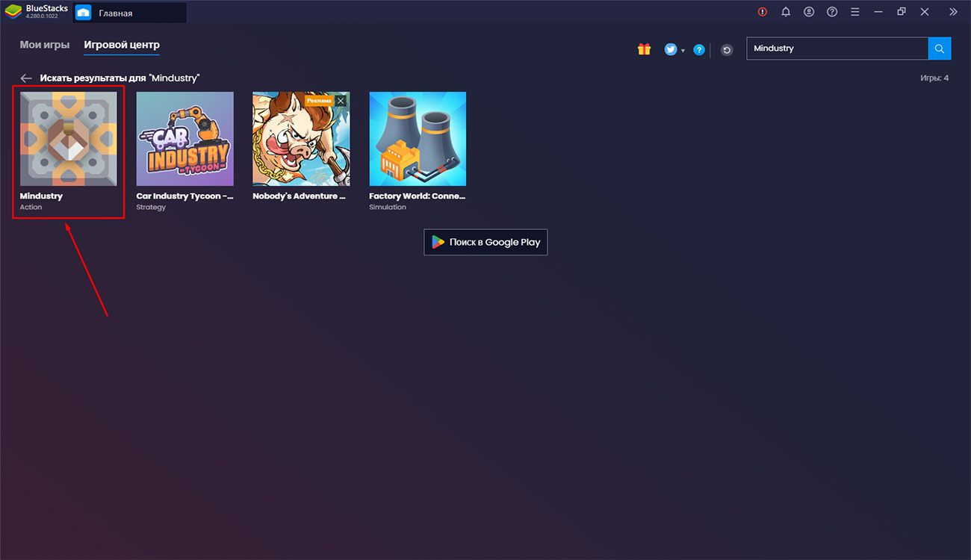Screen dimensions: 971x560
Task: Click the BlueStacks logo in the title bar
Action: point(13,12)
